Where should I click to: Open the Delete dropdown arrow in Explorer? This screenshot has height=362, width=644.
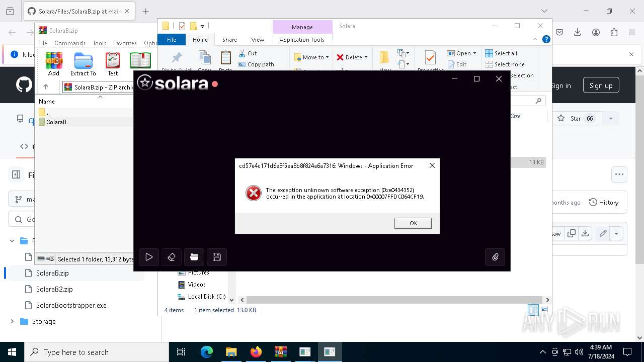(366, 57)
